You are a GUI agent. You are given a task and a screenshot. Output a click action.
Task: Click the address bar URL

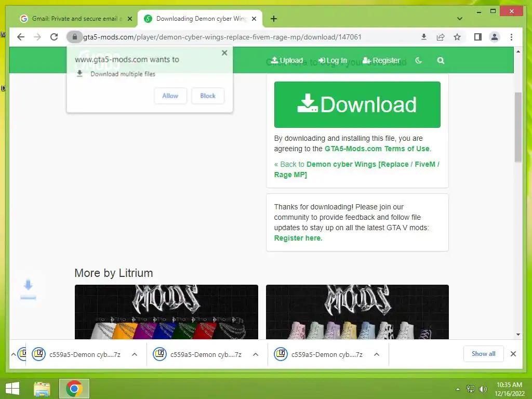click(x=222, y=37)
